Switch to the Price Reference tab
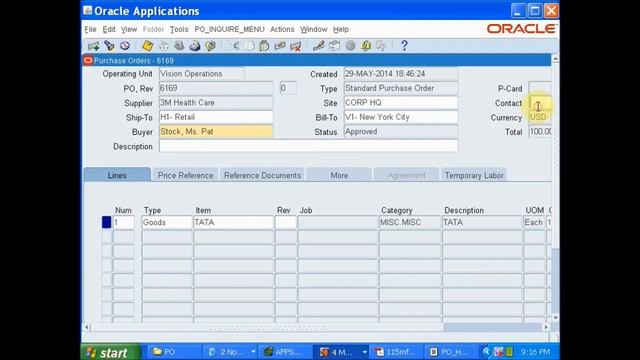This screenshot has width=640, height=360. [185, 175]
